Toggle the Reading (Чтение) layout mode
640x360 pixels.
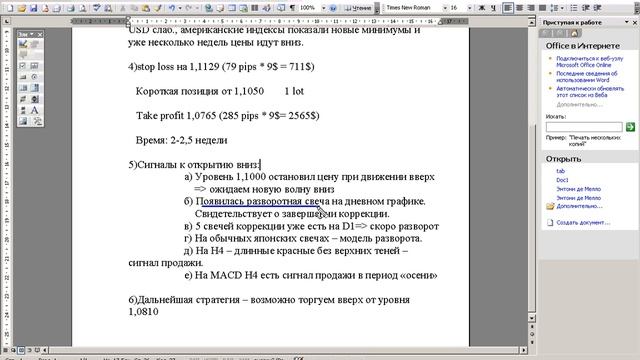pyautogui.click(x=358, y=8)
